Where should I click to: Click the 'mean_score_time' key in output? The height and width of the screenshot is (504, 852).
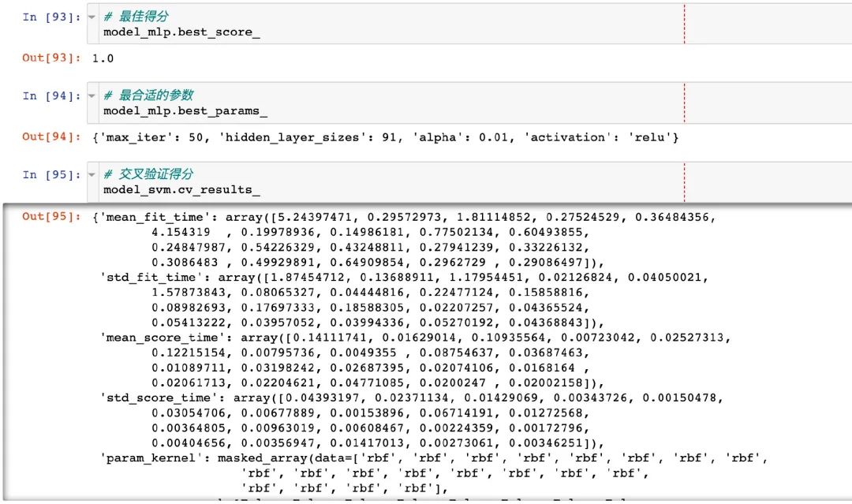tap(163, 338)
